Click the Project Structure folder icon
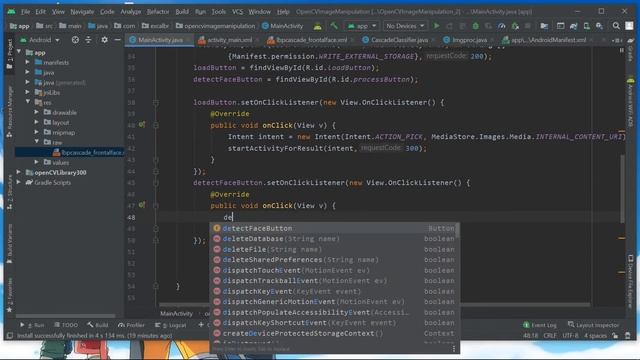 click(544, 26)
